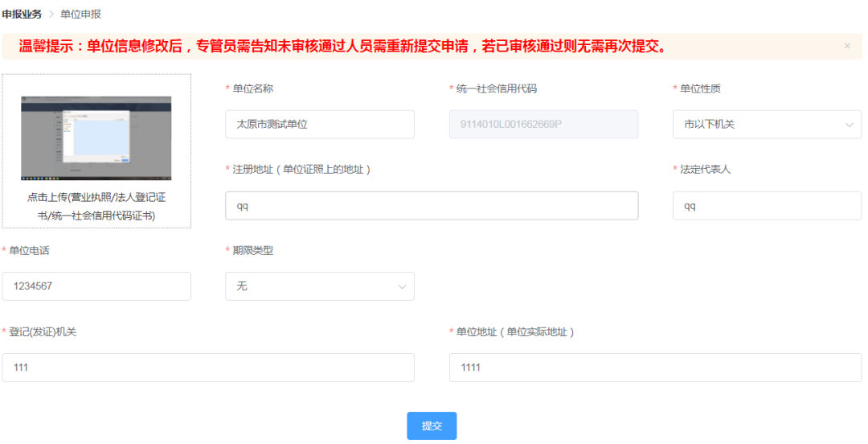The image size is (868, 444).
Task: Focus the 单位名称 input field
Action: (x=319, y=125)
